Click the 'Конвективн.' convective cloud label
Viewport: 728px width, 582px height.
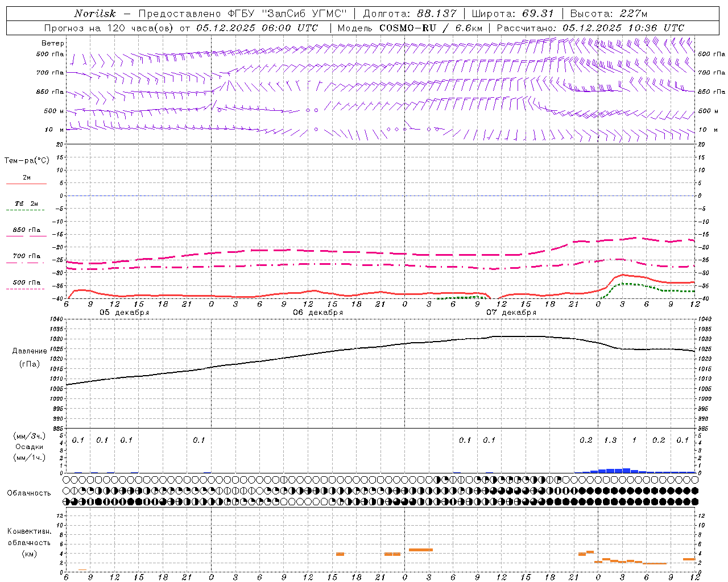coord(29,531)
